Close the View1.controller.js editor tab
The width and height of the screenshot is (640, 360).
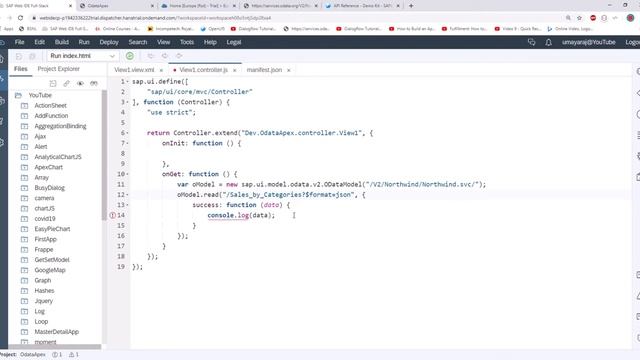click(x=235, y=70)
